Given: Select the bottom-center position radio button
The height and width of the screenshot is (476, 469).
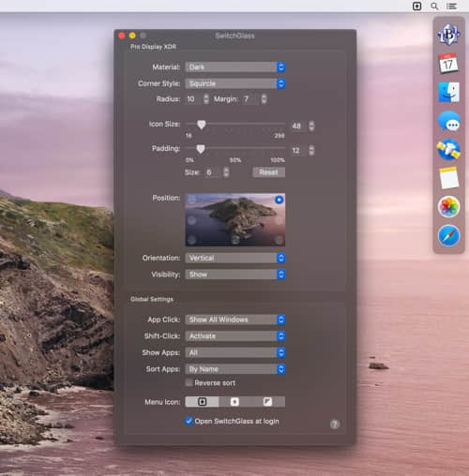Looking at the screenshot, I should (x=235, y=240).
